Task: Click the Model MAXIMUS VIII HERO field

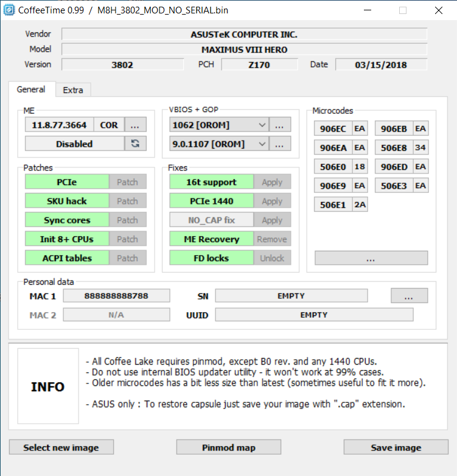Action: click(244, 49)
